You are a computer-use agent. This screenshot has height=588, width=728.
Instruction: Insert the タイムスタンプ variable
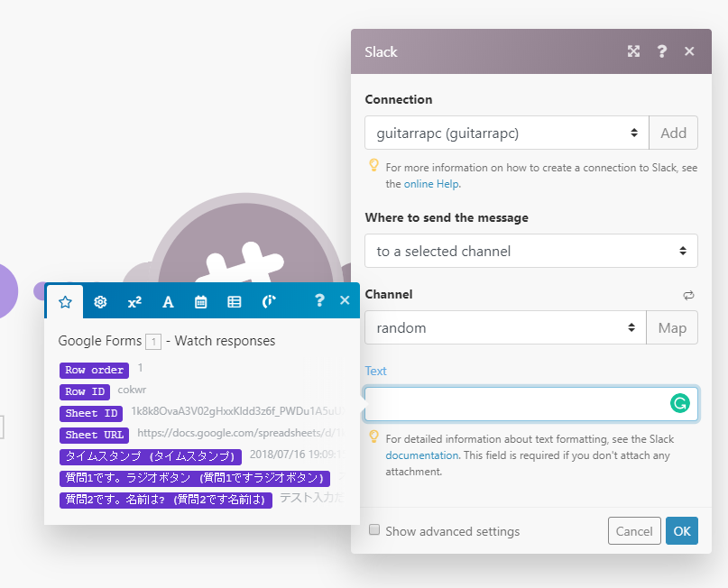pyautogui.click(x=151, y=456)
